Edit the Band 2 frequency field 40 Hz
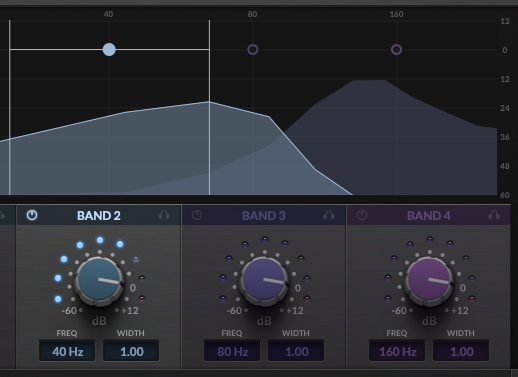This screenshot has width=518, height=377. pyautogui.click(x=67, y=351)
